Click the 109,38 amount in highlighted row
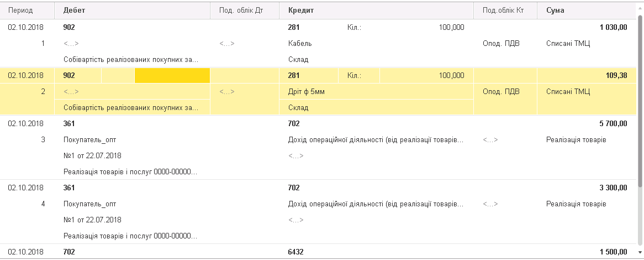This screenshot has height=260, width=644. pyautogui.click(x=616, y=75)
